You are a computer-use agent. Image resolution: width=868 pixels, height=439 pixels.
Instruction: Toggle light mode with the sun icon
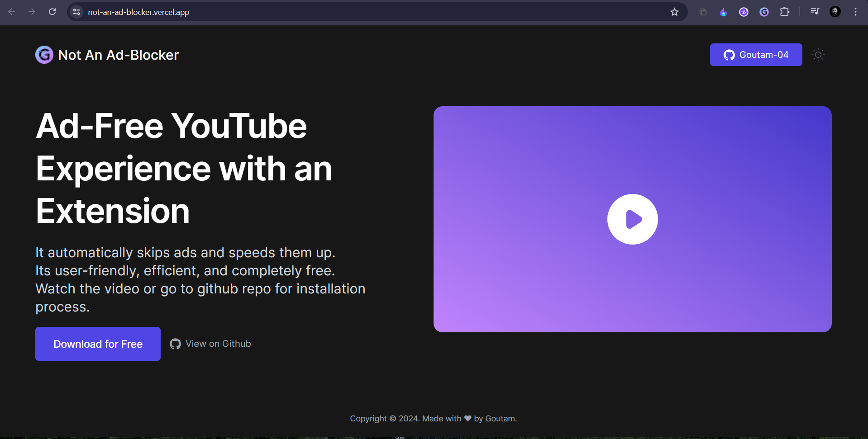coord(818,55)
